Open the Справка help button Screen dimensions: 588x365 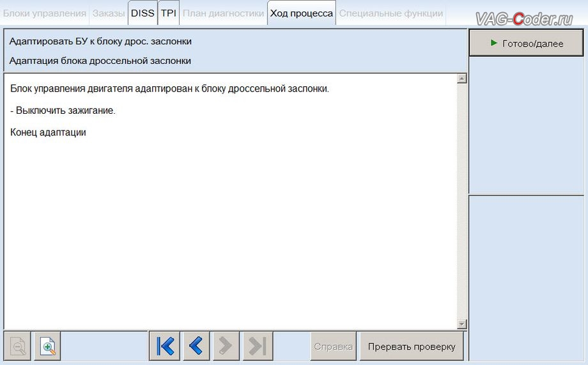334,346
